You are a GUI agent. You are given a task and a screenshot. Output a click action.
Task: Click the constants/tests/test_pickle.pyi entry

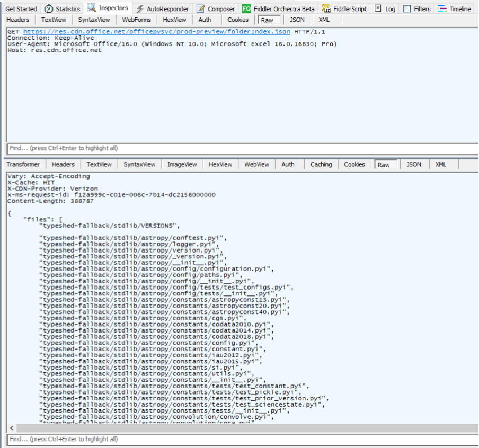tap(171, 392)
